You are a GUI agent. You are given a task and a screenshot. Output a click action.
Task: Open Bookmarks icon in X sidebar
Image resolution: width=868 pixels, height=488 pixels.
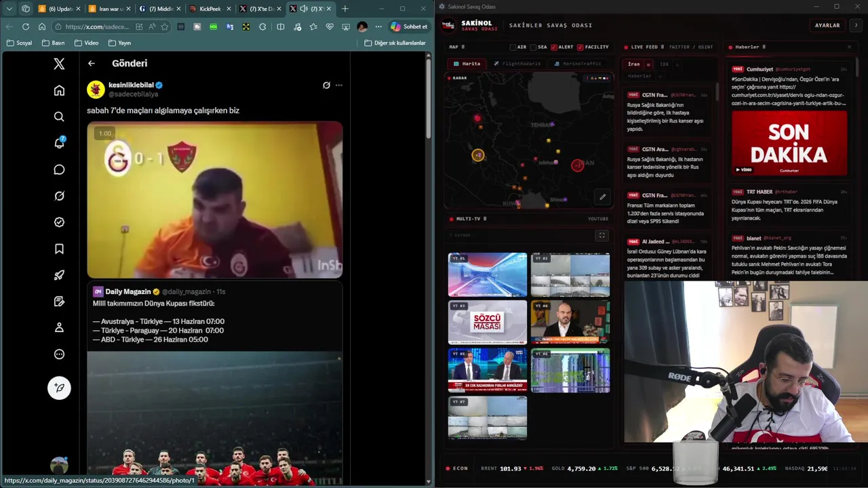[59, 249]
